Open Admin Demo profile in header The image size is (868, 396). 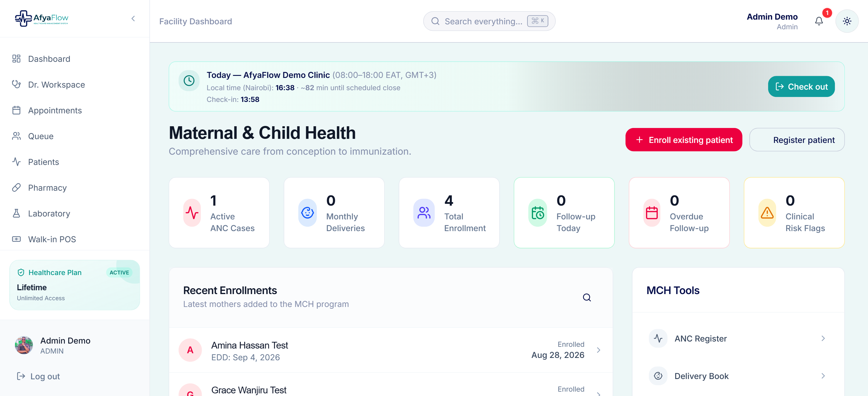tap(772, 21)
